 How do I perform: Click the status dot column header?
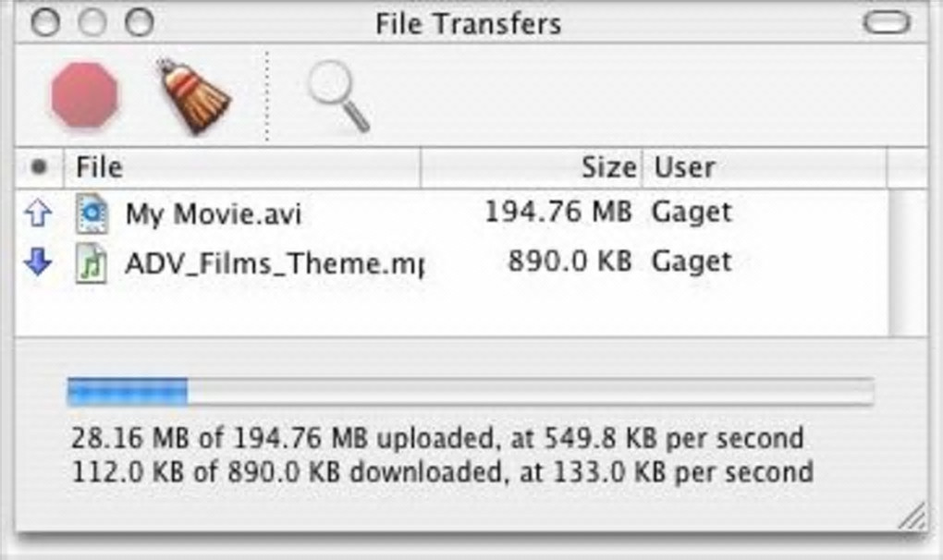click(x=39, y=168)
